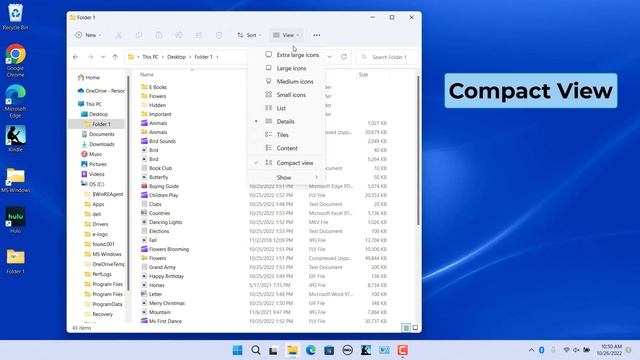Viewport: 640px width, 360px height.
Task: Expand chevron after Folder 1 in breadcrumb
Action: point(217,57)
